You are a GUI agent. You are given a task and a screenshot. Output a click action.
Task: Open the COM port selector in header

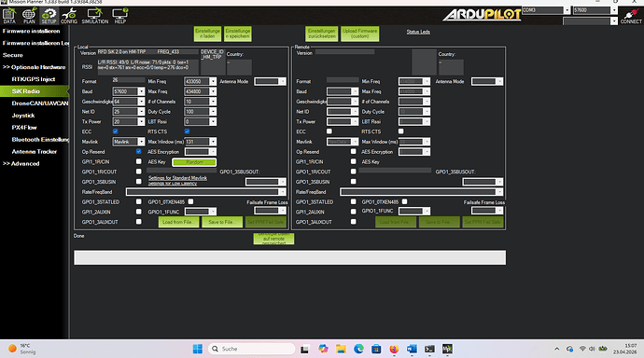546,10
